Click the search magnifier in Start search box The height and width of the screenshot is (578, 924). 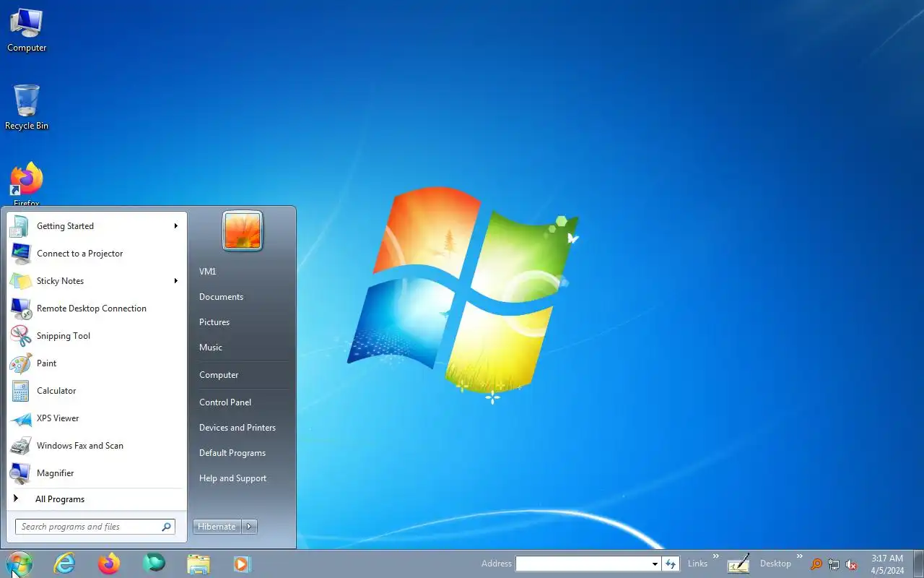[x=166, y=527]
